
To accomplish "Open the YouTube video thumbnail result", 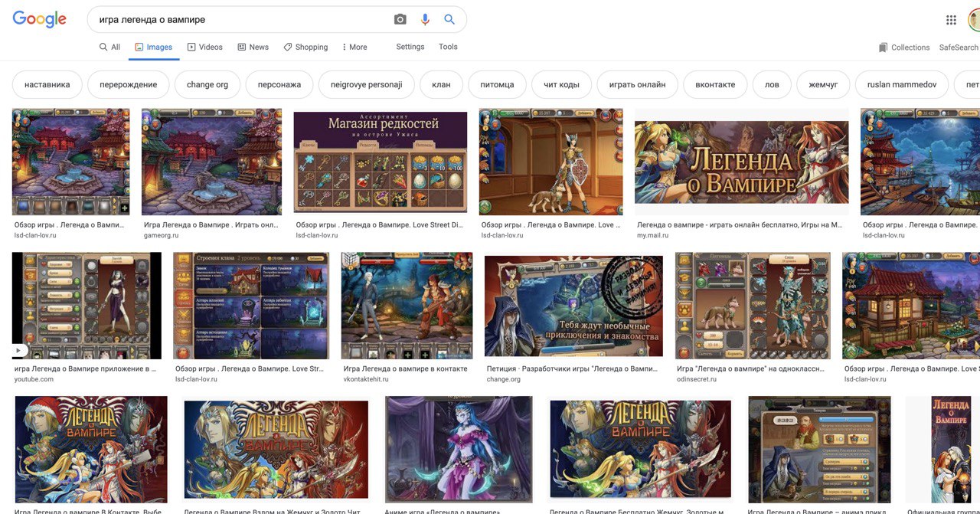I will point(87,306).
